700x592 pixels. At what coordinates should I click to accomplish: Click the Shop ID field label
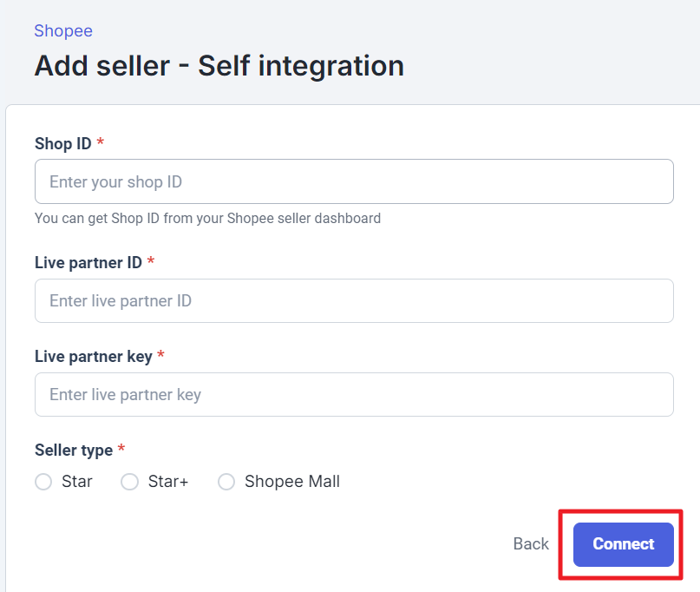[x=62, y=143]
